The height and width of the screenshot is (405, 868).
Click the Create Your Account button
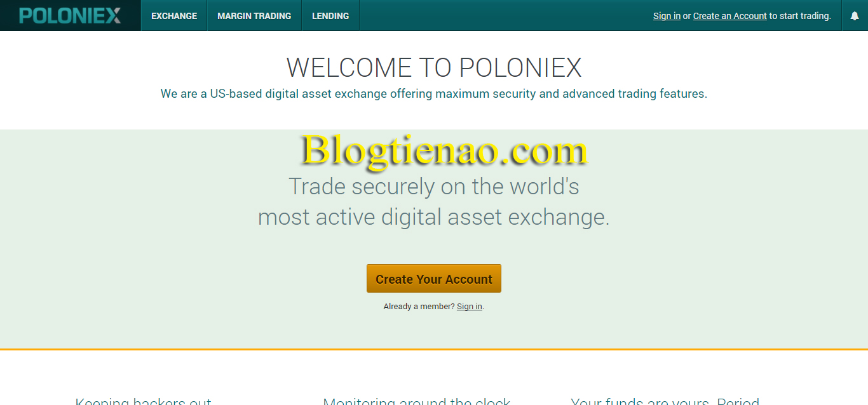[434, 279]
